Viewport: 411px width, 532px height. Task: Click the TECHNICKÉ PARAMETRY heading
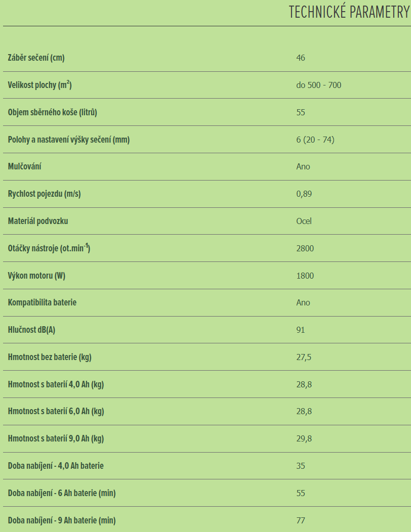coord(348,12)
